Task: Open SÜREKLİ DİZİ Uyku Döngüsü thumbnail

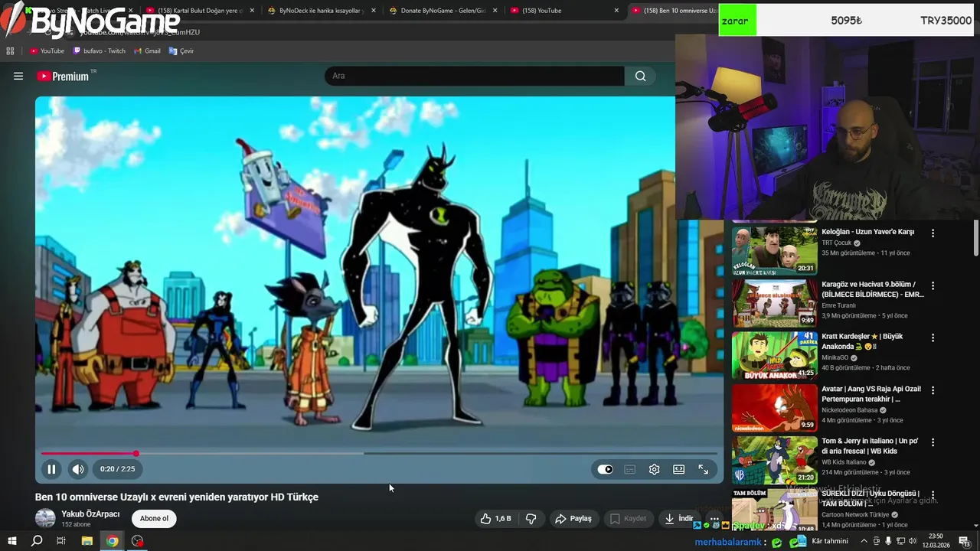Action: 774,510
